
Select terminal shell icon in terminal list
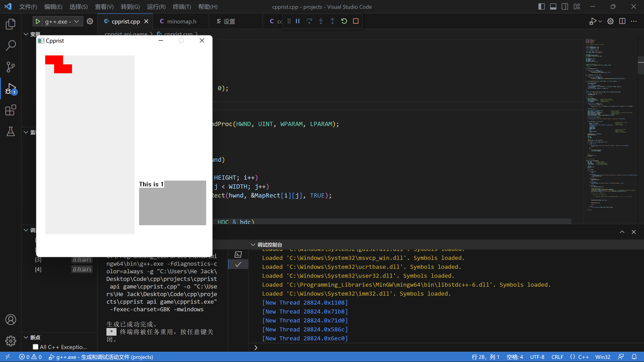238,255
